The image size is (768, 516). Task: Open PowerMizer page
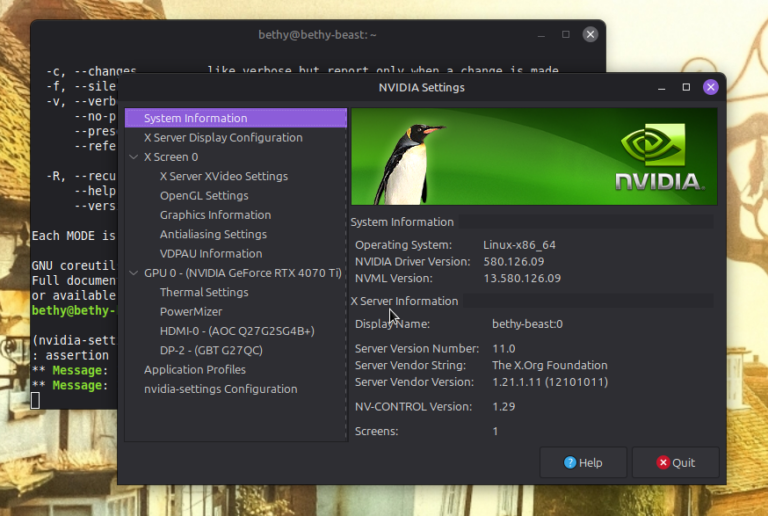pyautogui.click(x=191, y=312)
